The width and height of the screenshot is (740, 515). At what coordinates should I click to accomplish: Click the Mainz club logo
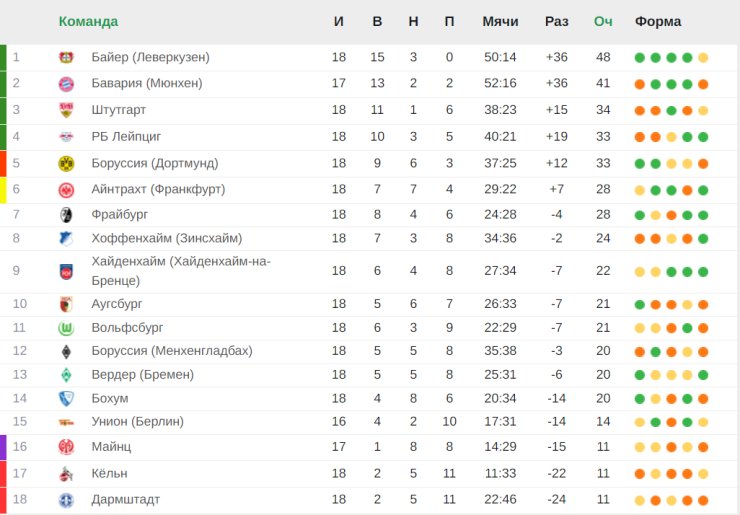(x=67, y=447)
